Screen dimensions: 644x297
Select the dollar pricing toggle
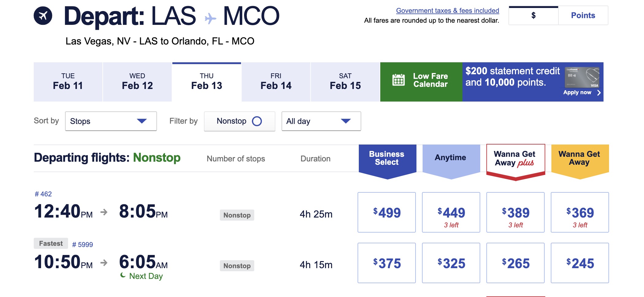pos(534,15)
